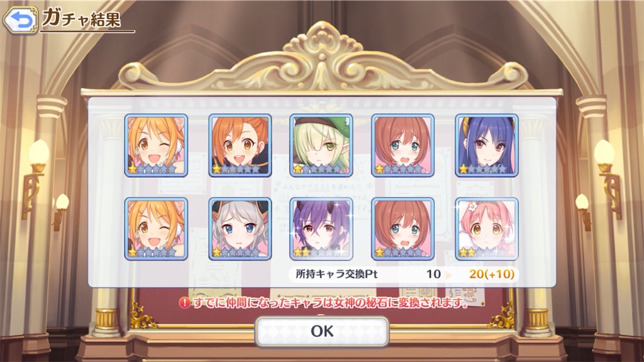This screenshot has width=644, height=362.
Task: Confirm gacha results with OK button
Action: [x=321, y=331]
